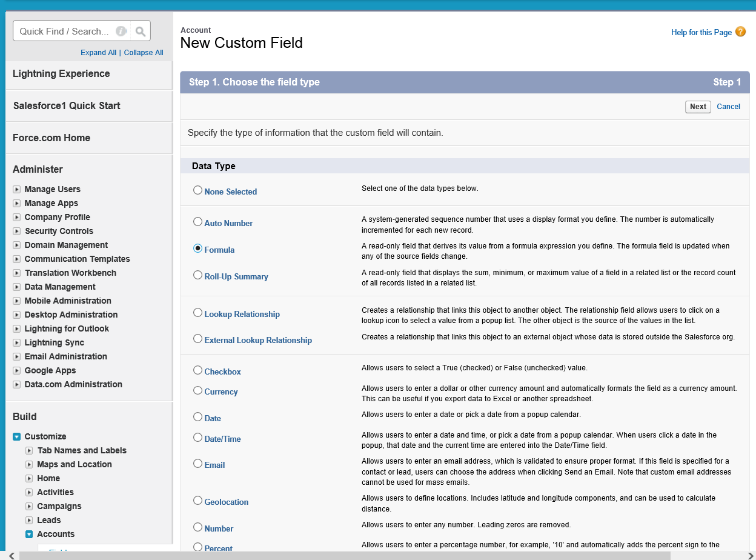Collapse the Customize tree via its blue icon
This screenshot has height=560, width=756.
pyautogui.click(x=15, y=436)
